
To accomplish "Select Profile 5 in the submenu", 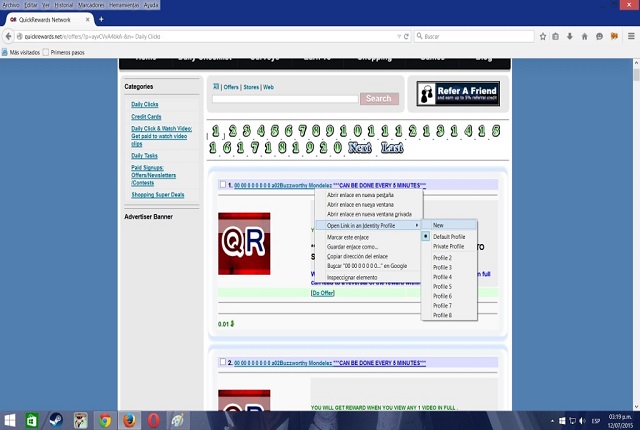I will (442, 287).
